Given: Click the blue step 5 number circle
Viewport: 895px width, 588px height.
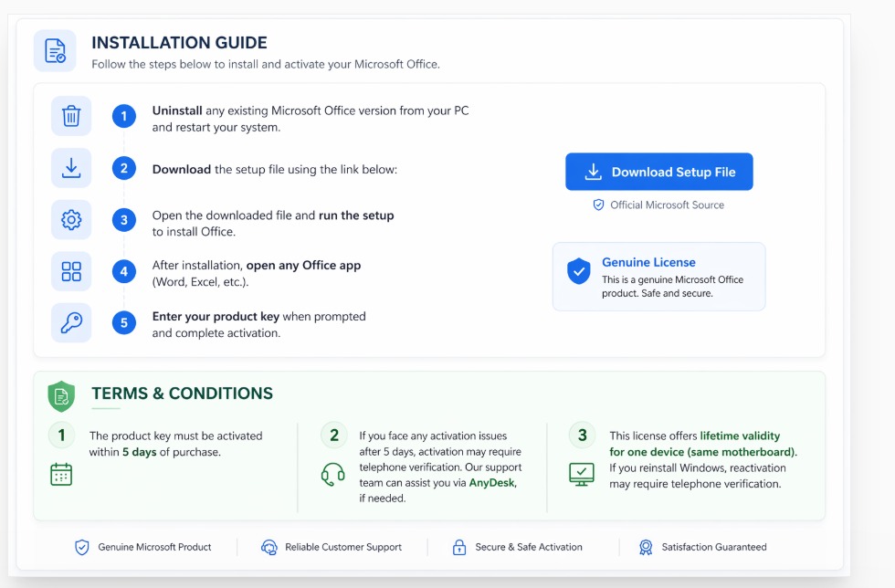Looking at the screenshot, I should (x=124, y=322).
